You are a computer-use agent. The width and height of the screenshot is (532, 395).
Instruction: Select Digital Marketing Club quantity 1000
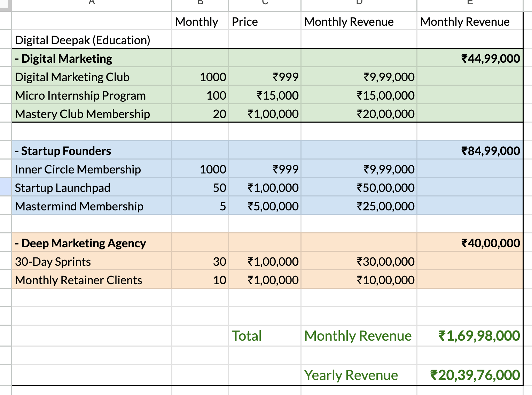(x=200, y=77)
